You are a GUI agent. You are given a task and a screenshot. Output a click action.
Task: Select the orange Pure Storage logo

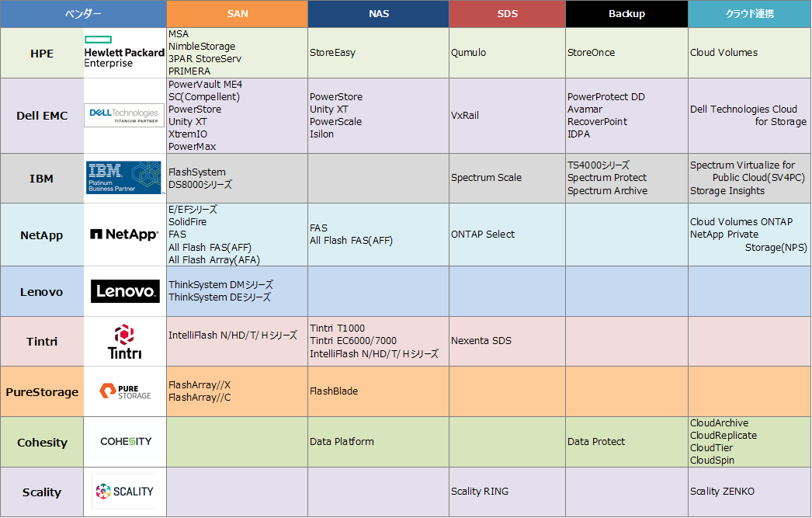tap(125, 391)
